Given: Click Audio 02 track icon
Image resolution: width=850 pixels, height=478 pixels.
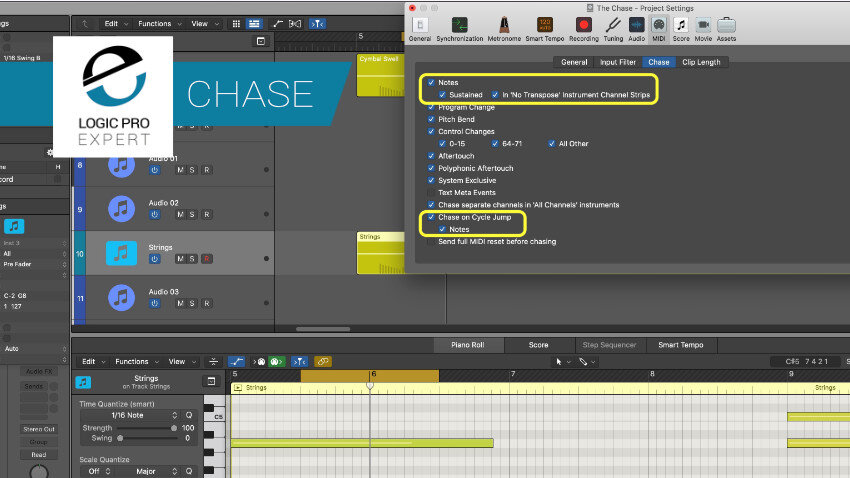Looking at the screenshot, I should (x=121, y=209).
